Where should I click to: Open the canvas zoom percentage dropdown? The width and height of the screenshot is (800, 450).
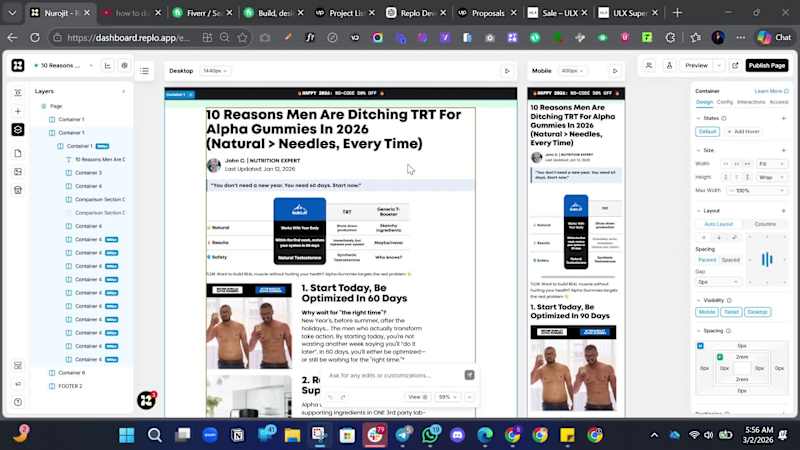click(447, 397)
